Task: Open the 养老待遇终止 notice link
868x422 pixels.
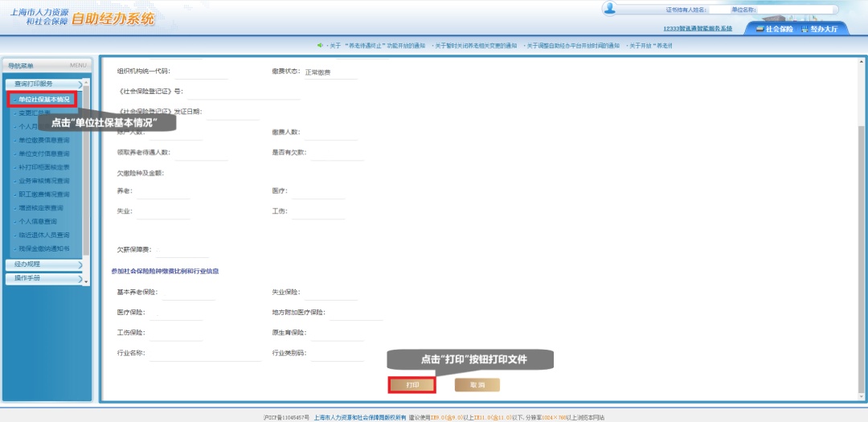Action: [375, 46]
